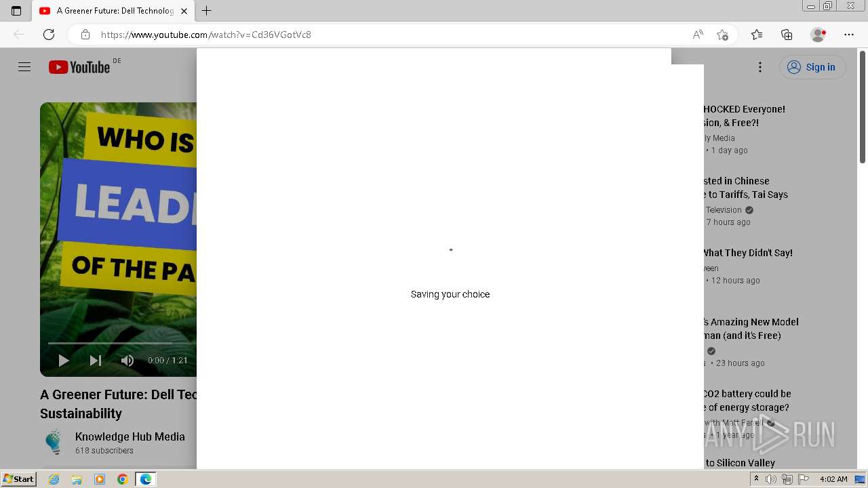Open the 'Amazing New Model' suggested video
This screenshot has width=868, height=488.
click(x=751, y=329)
